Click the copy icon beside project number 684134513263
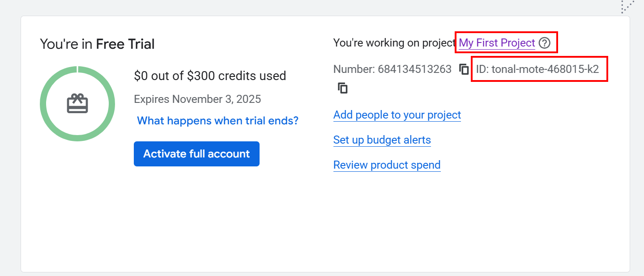Image resolution: width=644 pixels, height=276 pixels. point(464,69)
